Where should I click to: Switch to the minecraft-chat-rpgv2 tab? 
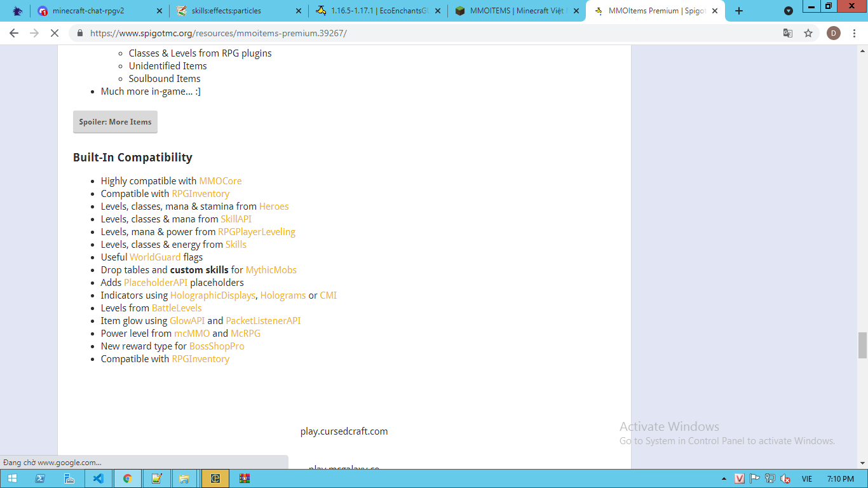pyautogui.click(x=88, y=11)
